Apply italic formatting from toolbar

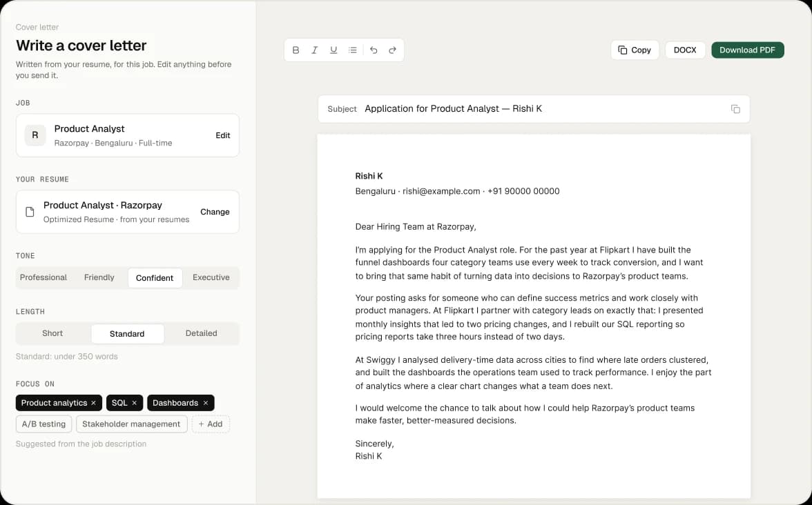[x=314, y=50]
